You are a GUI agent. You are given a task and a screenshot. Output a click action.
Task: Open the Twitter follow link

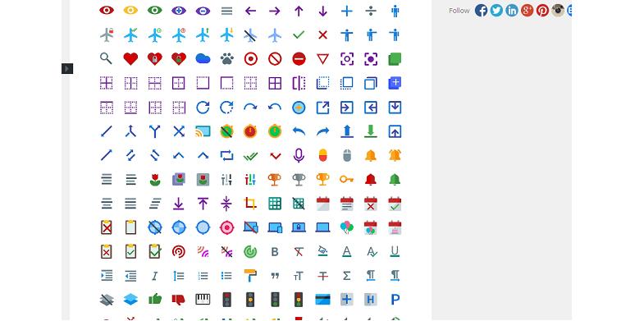[x=496, y=11]
